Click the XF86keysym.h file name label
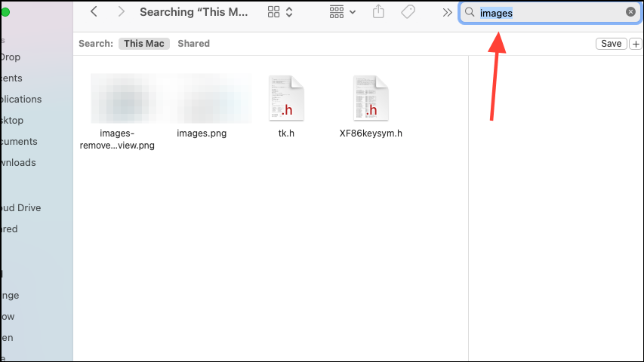Viewport: 644px width, 362px height. point(371,133)
